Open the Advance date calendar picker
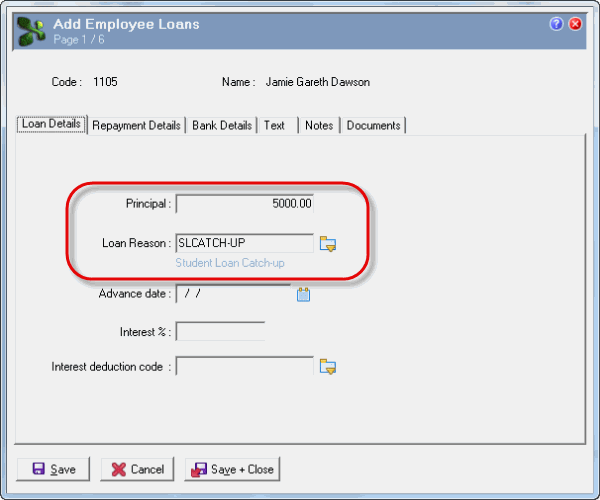 (x=303, y=295)
